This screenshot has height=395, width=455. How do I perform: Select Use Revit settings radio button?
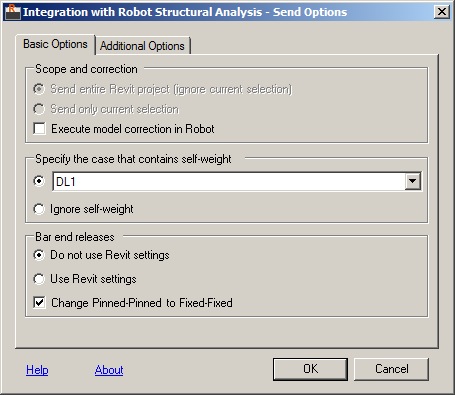click(39, 279)
